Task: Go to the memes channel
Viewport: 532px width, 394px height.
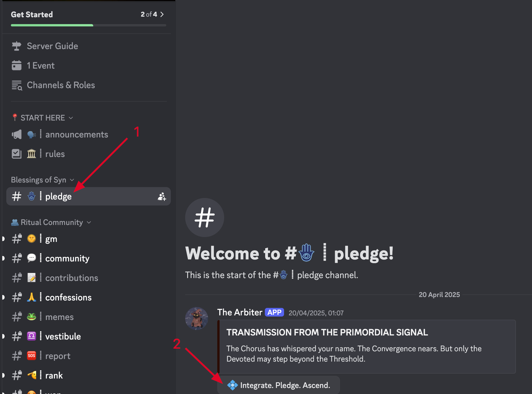Action: pos(59,317)
